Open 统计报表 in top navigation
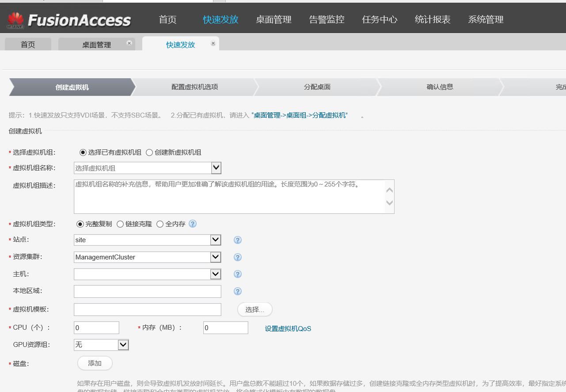The height and width of the screenshot is (392, 566). [433, 19]
